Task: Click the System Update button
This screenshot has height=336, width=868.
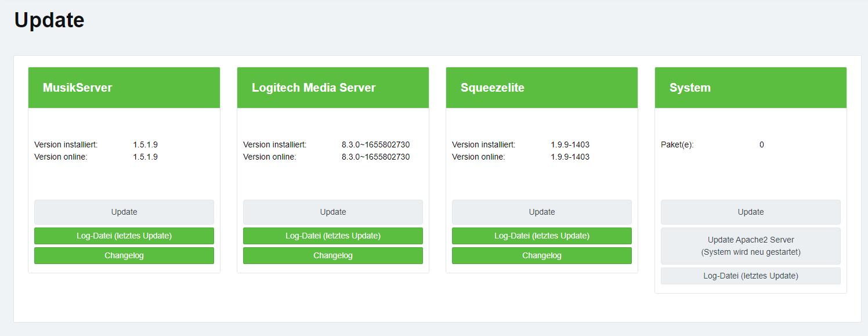Action: (x=751, y=212)
